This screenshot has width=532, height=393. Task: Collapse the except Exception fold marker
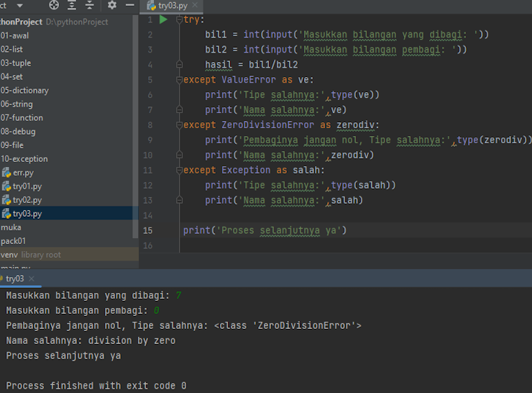(x=179, y=170)
